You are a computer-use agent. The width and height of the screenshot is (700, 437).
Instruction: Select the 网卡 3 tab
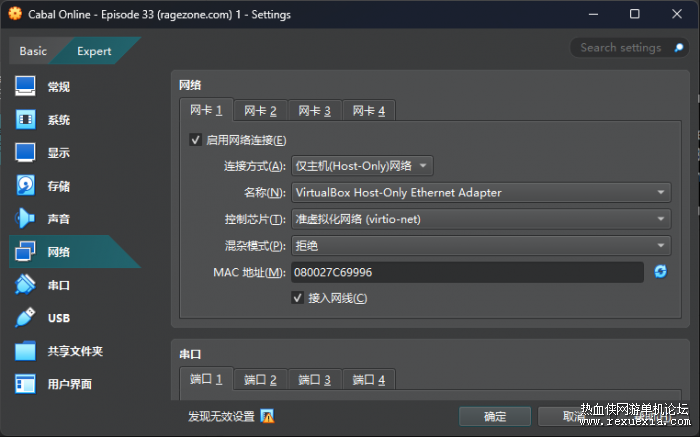(x=315, y=111)
